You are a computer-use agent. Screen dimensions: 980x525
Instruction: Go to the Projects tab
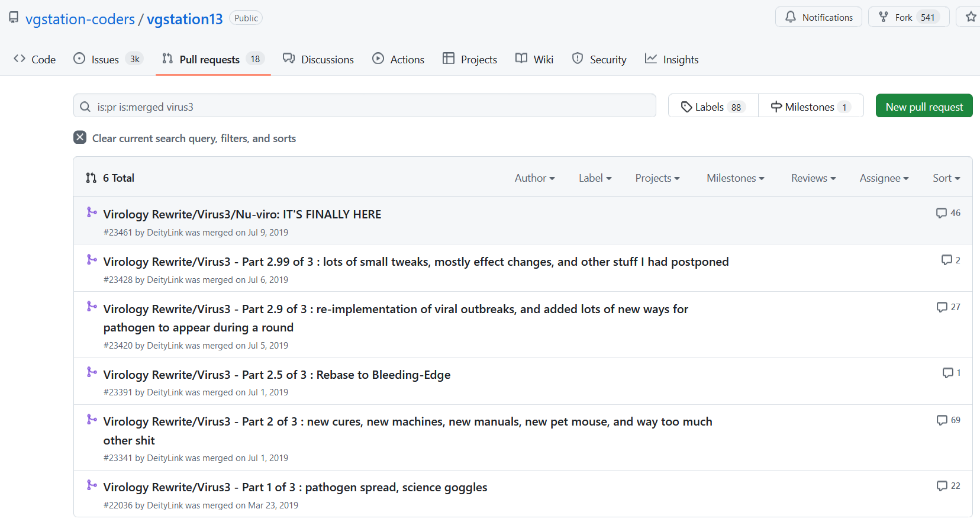point(470,59)
